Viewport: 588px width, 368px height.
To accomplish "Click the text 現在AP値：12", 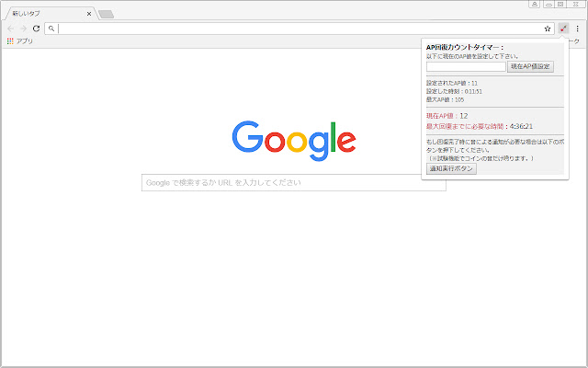I will tap(447, 116).
